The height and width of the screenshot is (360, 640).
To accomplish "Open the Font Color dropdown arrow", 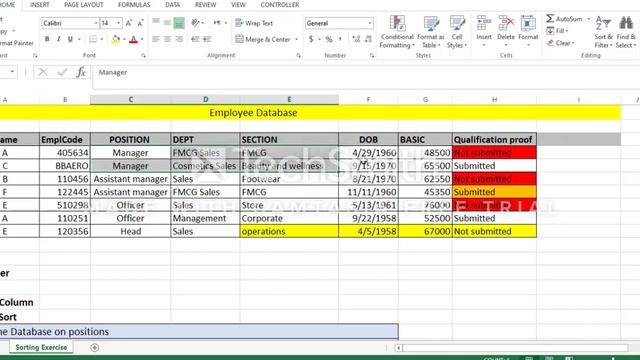I will [142, 39].
